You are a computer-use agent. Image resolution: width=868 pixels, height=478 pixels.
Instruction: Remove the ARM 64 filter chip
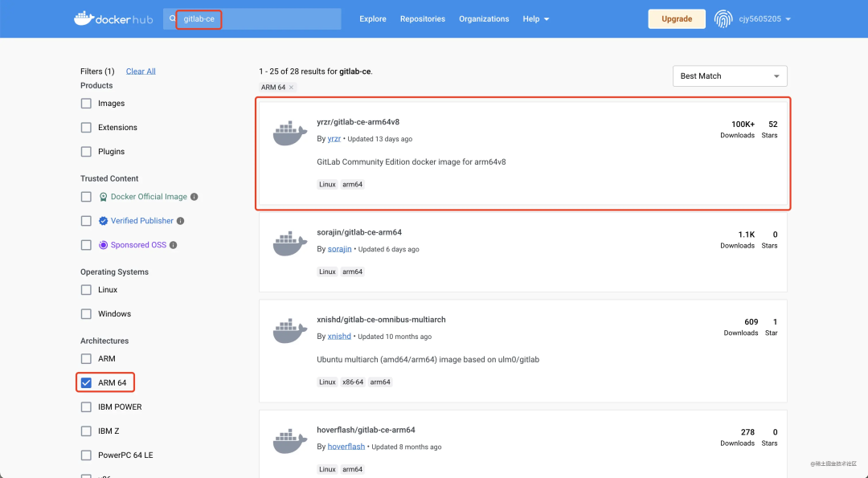tap(291, 88)
